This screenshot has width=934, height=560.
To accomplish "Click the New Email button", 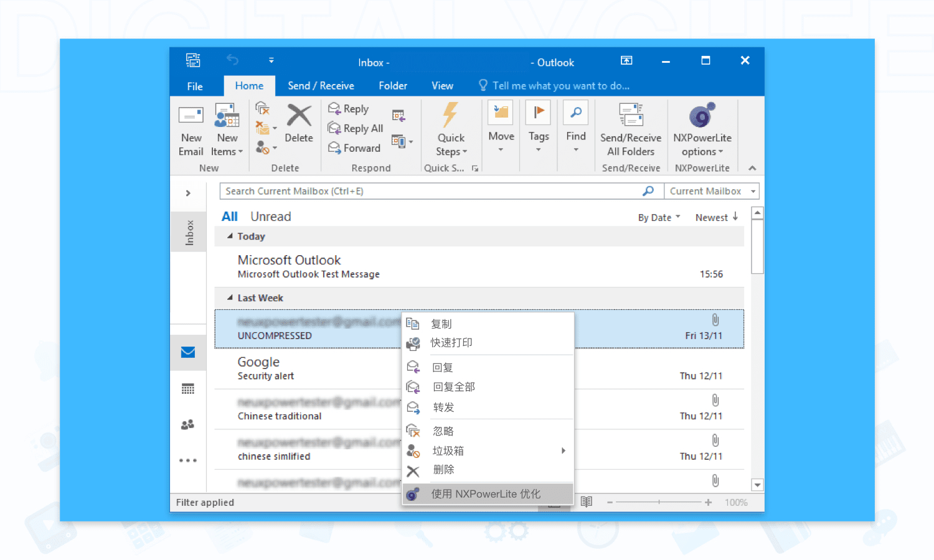I will [x=191, y=130].
